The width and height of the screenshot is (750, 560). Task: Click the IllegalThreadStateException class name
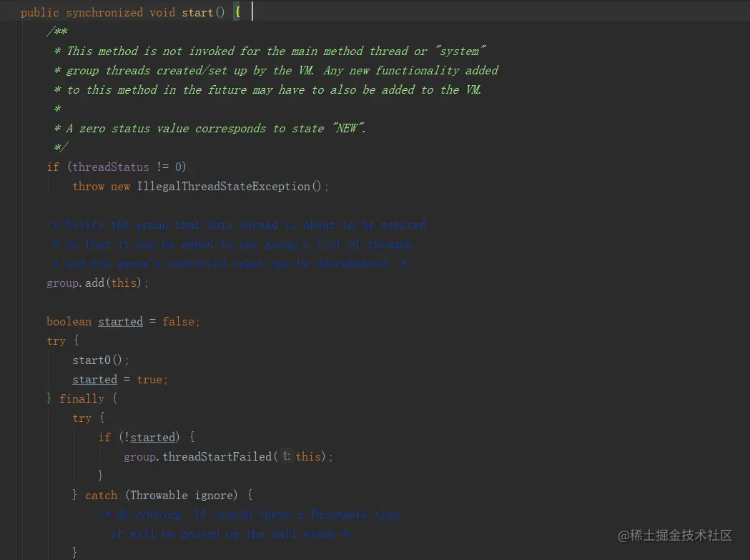224,186
